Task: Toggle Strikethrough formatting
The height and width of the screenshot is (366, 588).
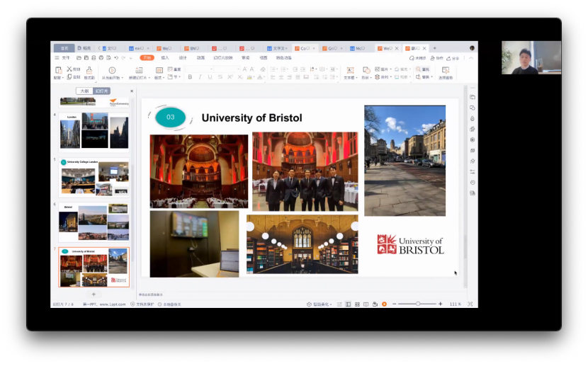Action: point(220,76)
